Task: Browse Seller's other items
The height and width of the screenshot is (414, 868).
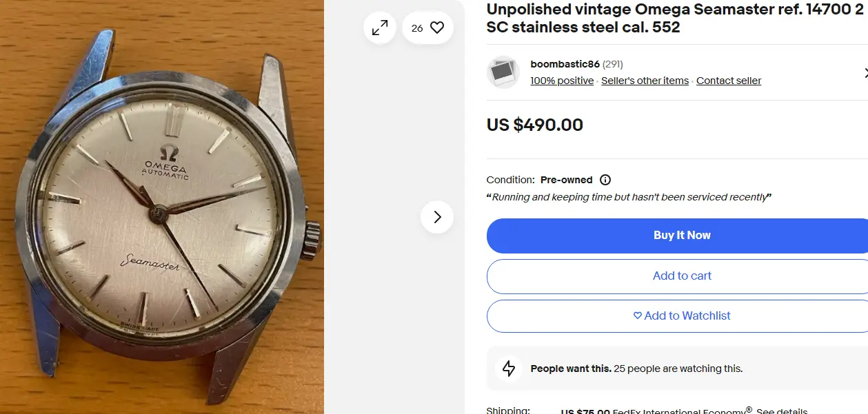Action: coord(645,81)
